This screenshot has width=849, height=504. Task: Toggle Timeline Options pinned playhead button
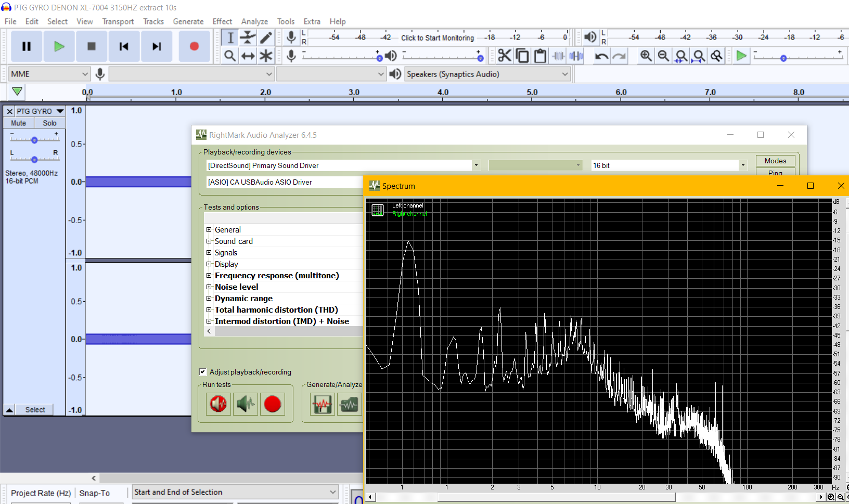pos(17,92)
